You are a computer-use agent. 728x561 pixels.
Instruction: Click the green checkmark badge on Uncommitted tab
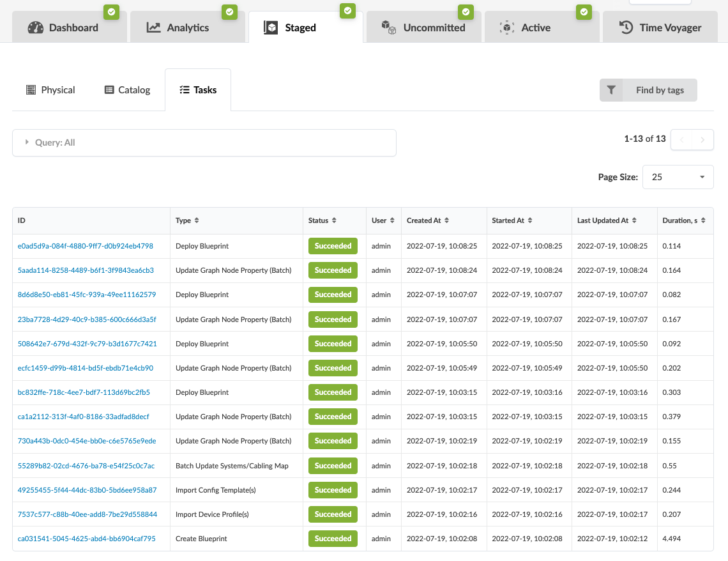[466, 12]
